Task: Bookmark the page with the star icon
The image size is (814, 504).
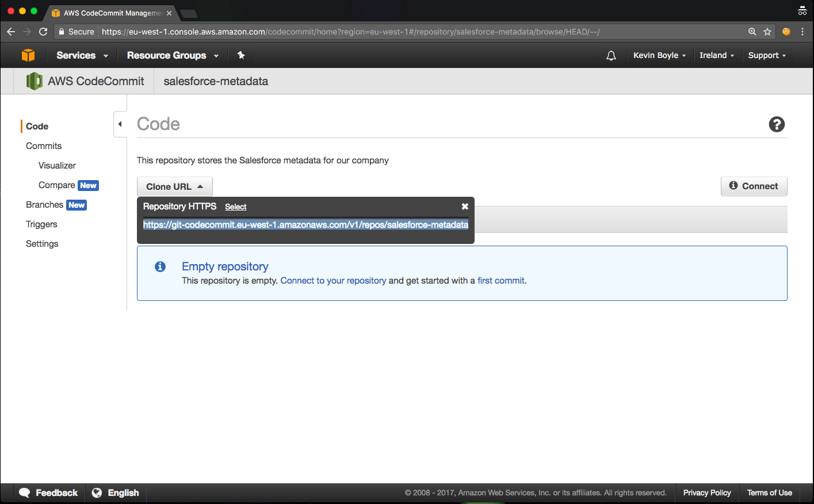Action: coord(767,32)
